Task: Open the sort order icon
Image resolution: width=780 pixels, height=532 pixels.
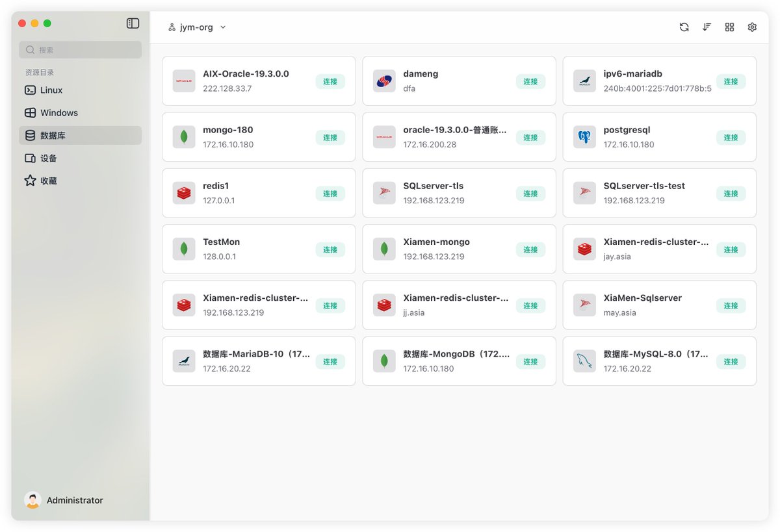Action: 707,27
